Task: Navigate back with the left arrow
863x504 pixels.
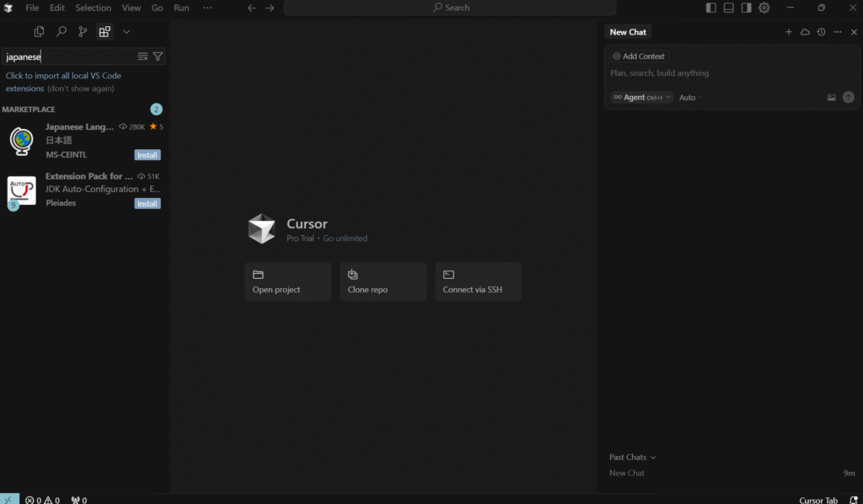Action: (x=251, y=8)
